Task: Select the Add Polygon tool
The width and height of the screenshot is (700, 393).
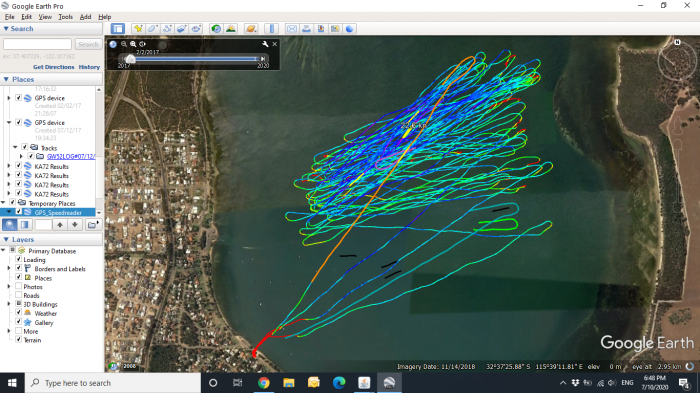Action: (153, 29)
